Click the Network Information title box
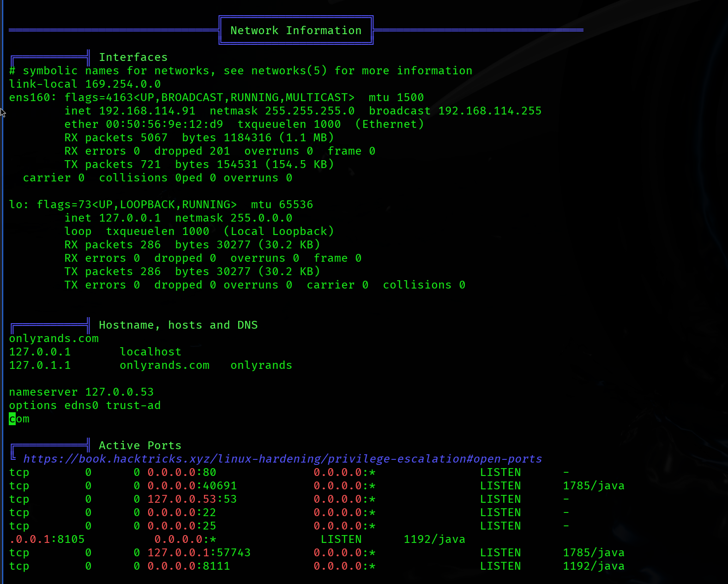 point(296,30)
